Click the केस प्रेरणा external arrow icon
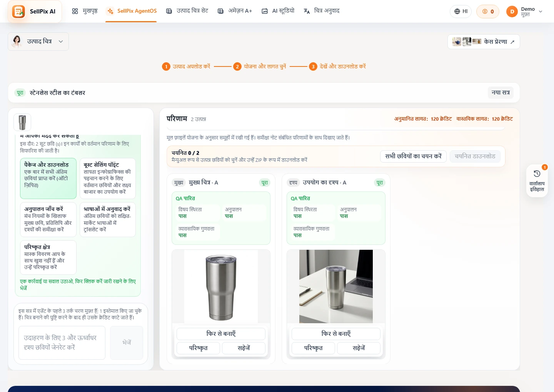The height and width of the screenshot is (392, 554). pos(512,42)
